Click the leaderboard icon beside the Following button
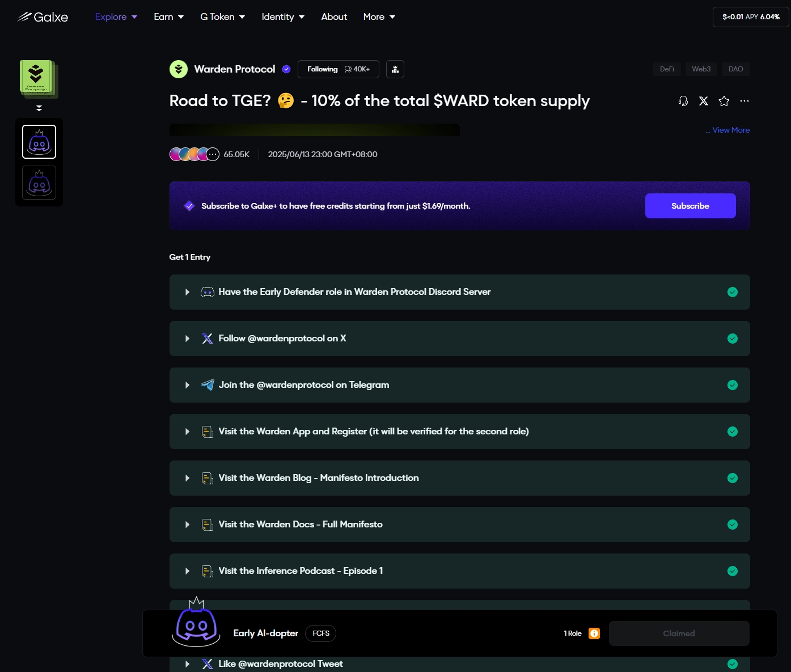 (x=395, y=69)
